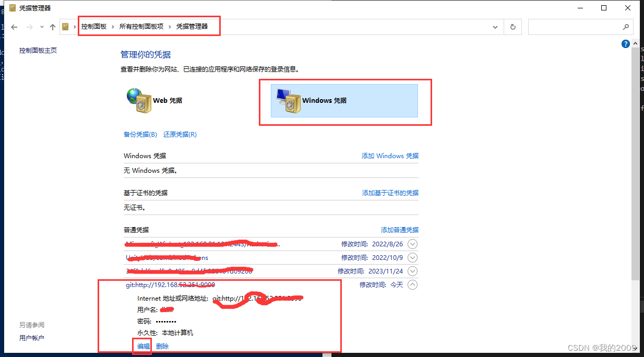Image resolution: width=644 pixels, height=357 pixels.
Task: Click 永久性: 本地计算机 text
Action: pos(165,333)
